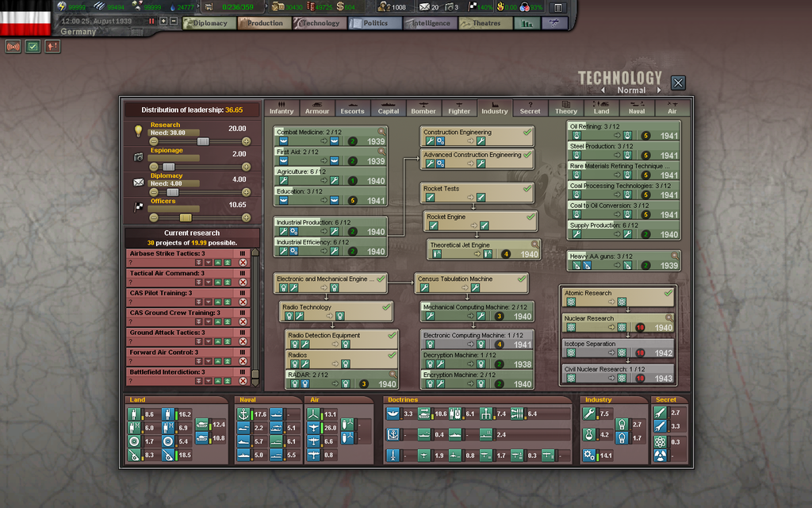Open the statistics chart icon button
The height and width of the screenshot is (508, 812).
(527, 23)
